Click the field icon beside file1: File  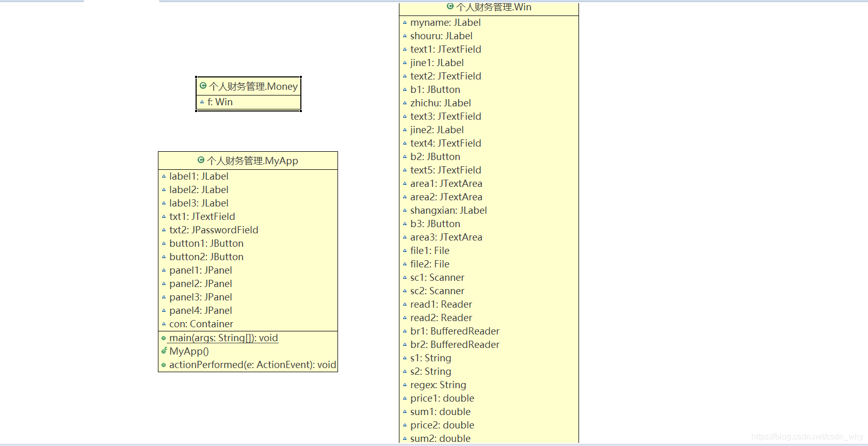pos(405,251)
